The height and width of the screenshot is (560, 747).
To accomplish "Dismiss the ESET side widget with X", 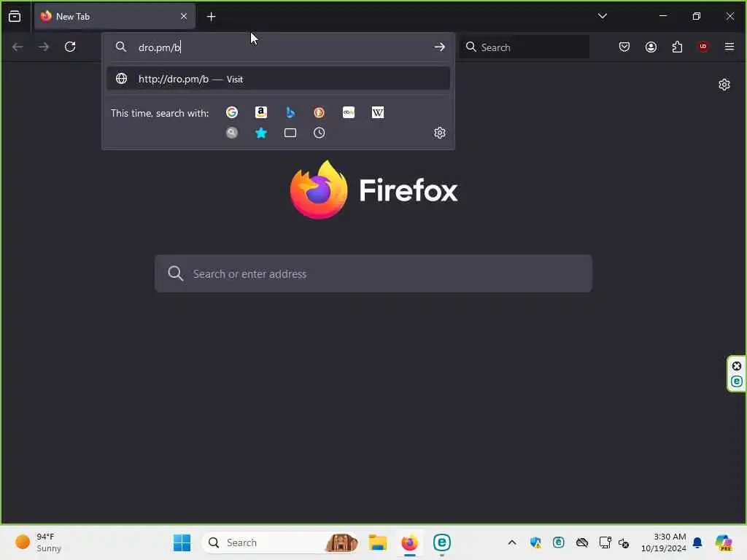I will point(737,366).
